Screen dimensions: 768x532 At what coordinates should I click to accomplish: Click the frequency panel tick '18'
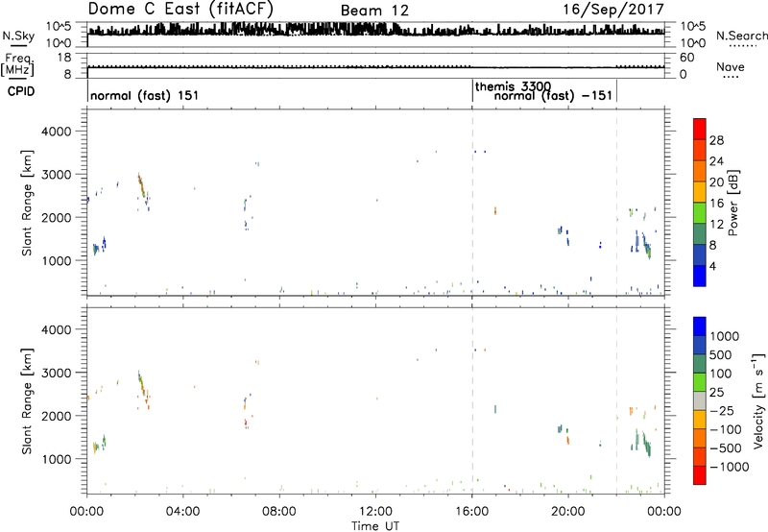(64, 58)
